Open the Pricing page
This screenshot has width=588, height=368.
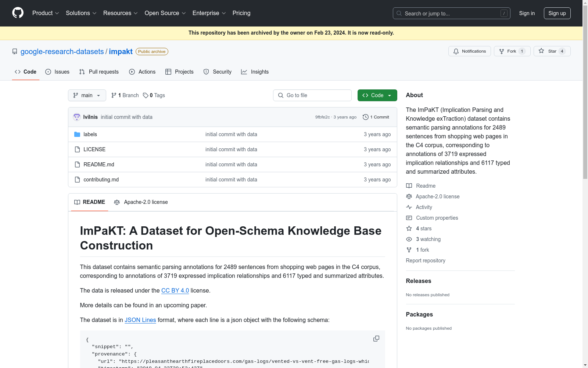(x=241, y=13)
